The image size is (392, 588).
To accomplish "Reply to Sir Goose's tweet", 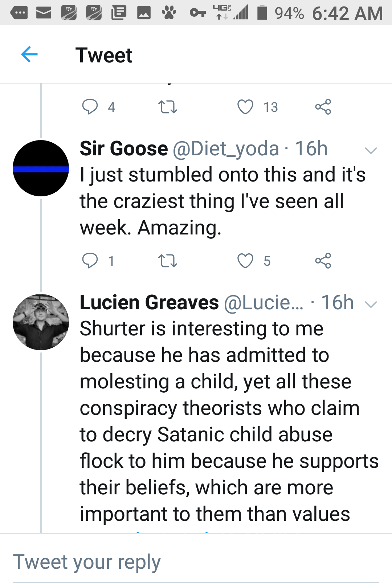I will 90,261.
